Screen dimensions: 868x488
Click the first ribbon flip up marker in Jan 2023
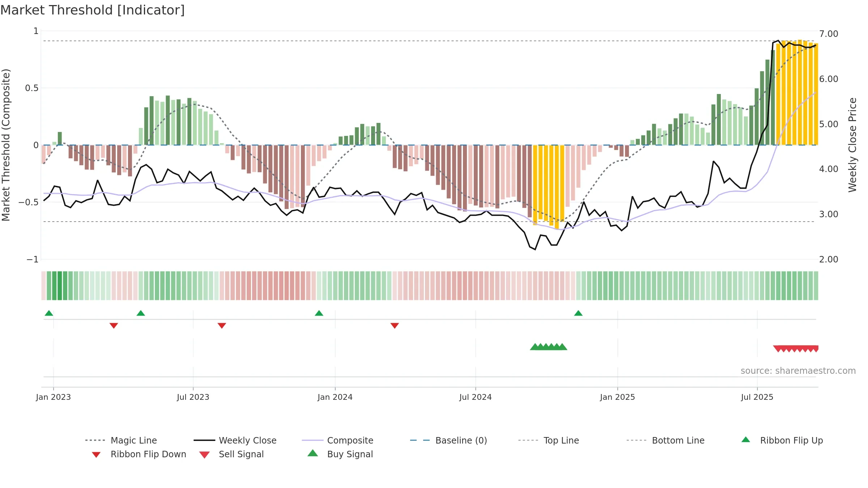click(x=49, y=313)
